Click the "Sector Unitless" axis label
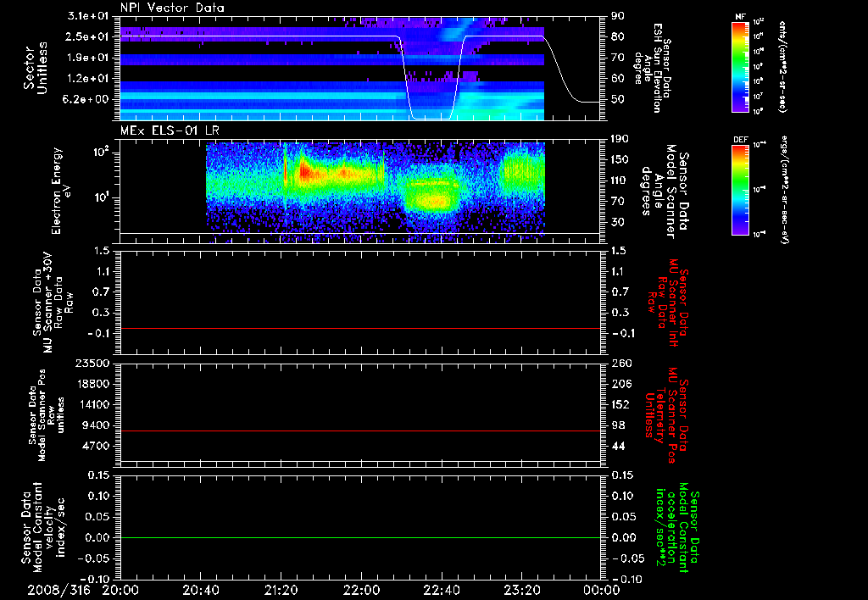Viewport: 868px width, 600px height. pyautogui.click(x=36, y=68)
